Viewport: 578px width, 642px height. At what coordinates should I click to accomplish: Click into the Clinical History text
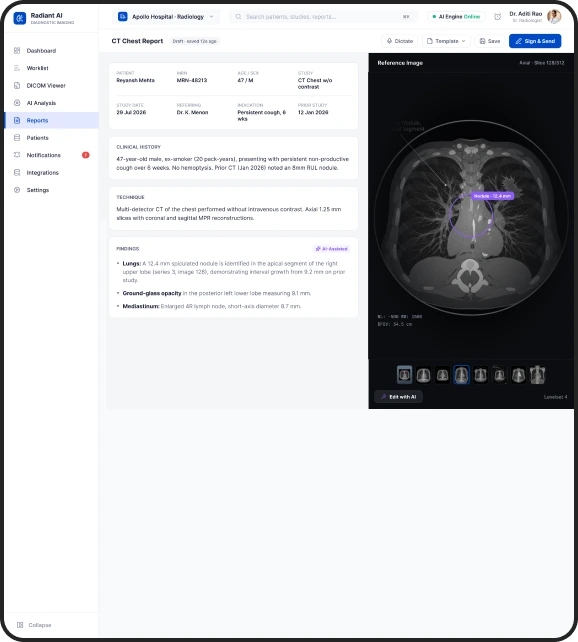click(x=233, y=163)
